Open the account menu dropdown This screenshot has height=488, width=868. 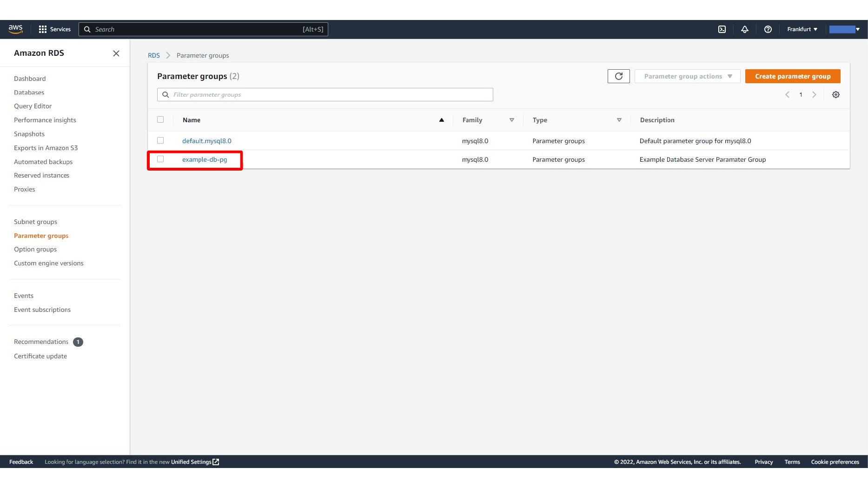tap(845, 29)
